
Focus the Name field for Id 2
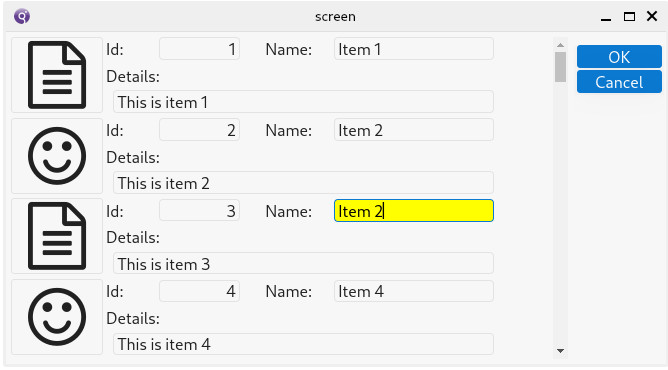[414, 130]
